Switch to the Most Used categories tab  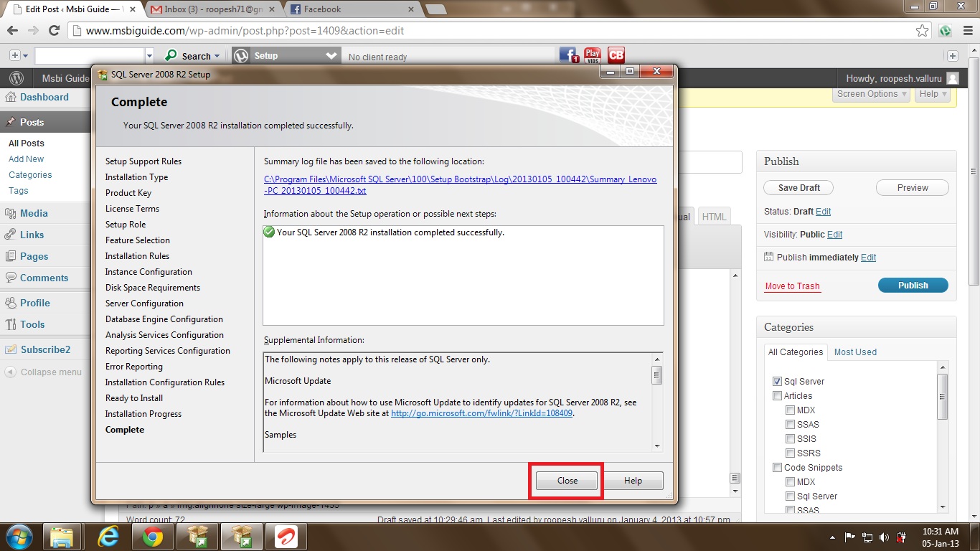(x=855, y=352)
